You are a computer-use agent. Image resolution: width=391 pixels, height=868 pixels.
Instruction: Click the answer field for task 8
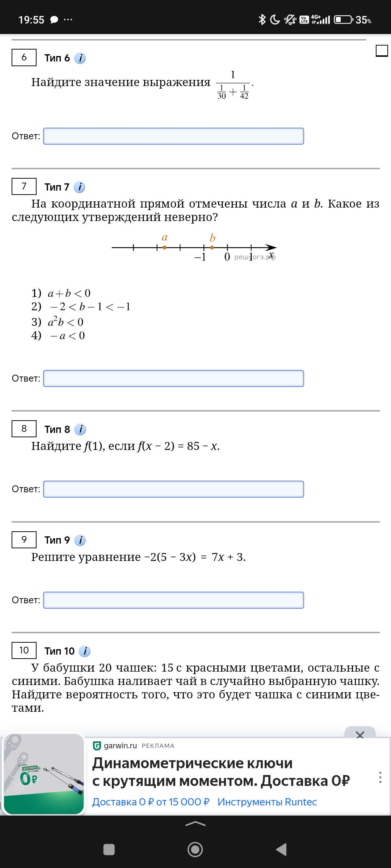[x=173, y=489]
